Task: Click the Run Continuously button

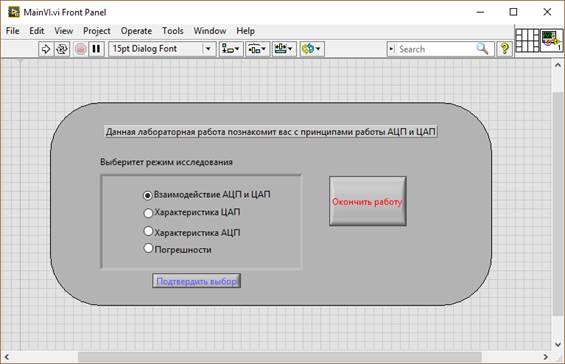Action: point(62,49)
